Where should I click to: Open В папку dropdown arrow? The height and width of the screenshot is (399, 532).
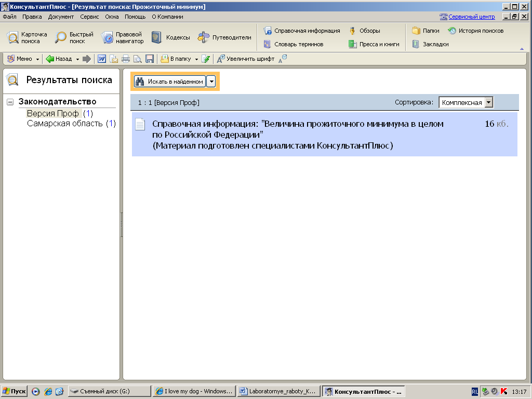click(196, 59)
